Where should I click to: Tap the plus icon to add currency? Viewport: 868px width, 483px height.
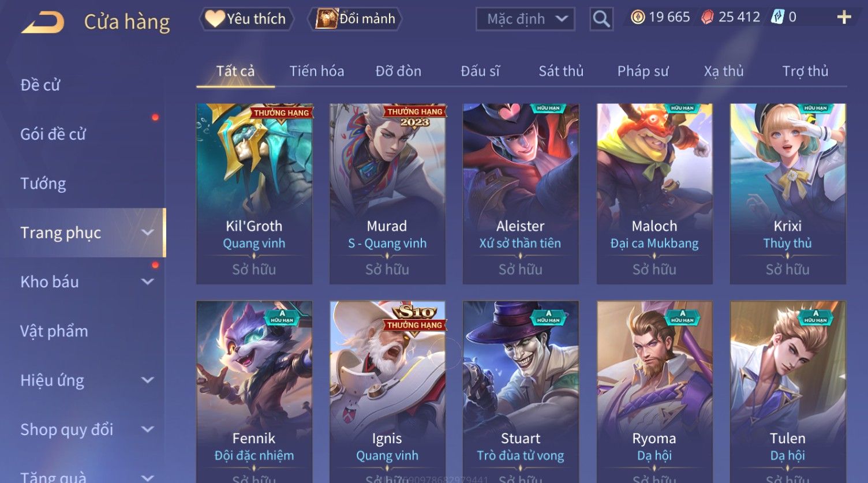(x=844, y=17)
